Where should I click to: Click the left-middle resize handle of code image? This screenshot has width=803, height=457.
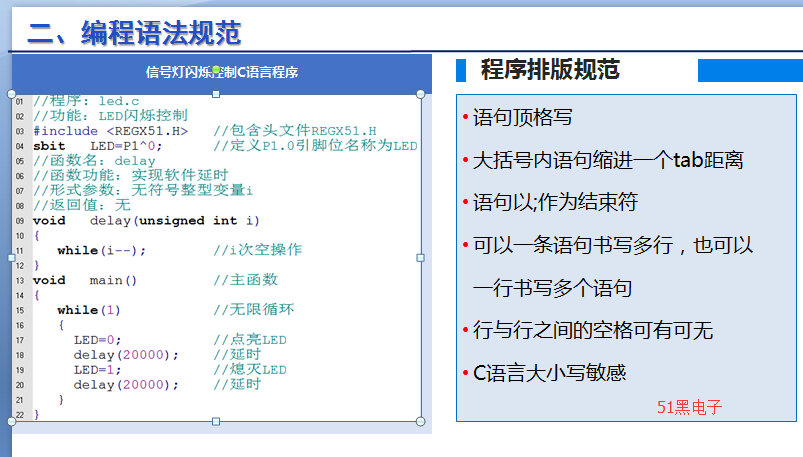tap(12, 258)
